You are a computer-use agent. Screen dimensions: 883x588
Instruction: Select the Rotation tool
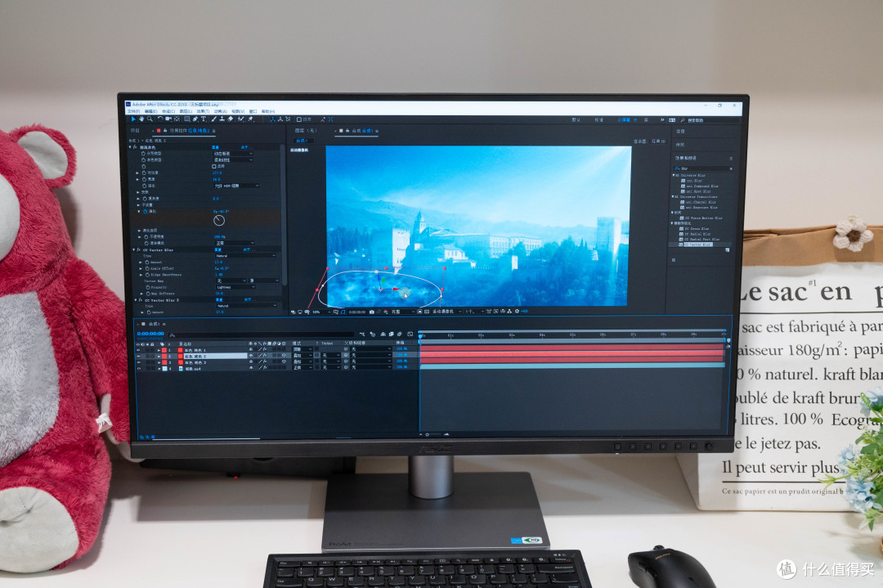160,119
